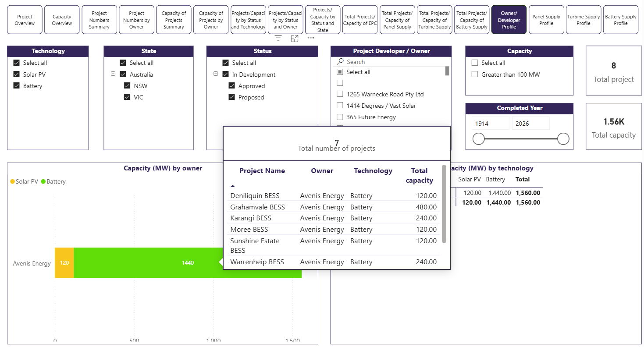Click the focus mode icon above the Status slicer
The image size is (644, 347).
tap(295, 39)
